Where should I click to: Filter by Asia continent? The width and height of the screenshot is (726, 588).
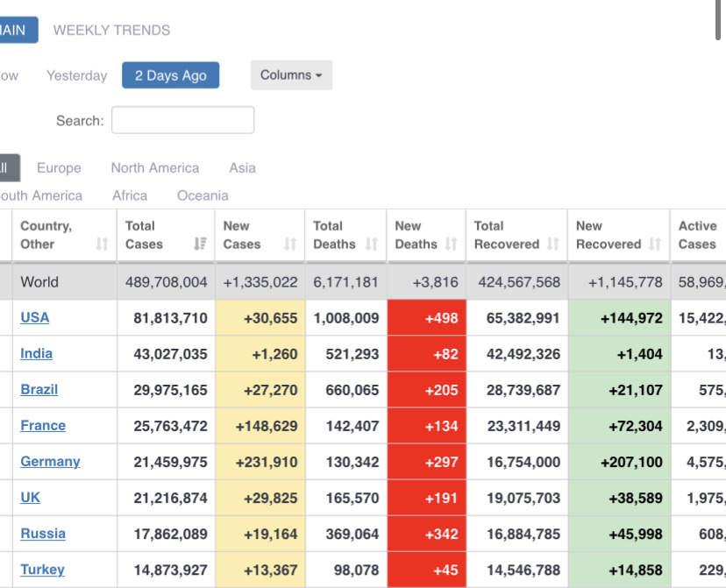[x=243, y=168]
